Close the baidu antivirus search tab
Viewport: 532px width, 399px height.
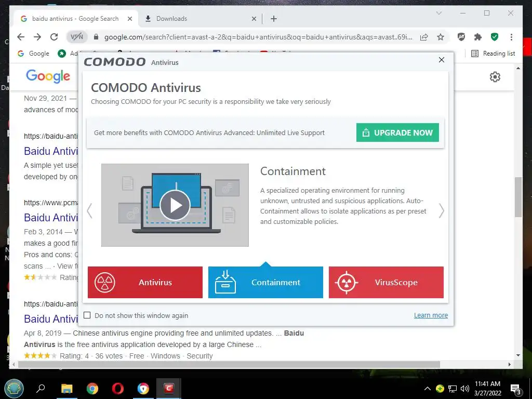[129, 19]
